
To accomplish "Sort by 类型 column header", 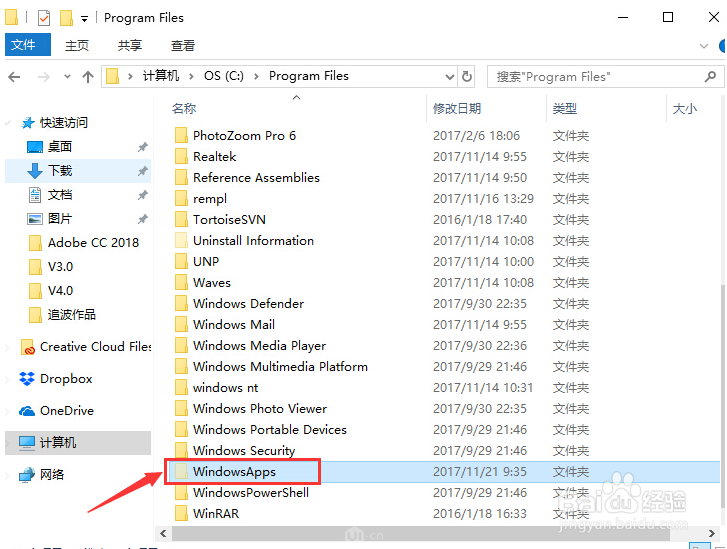I will (x=565, y=109).
